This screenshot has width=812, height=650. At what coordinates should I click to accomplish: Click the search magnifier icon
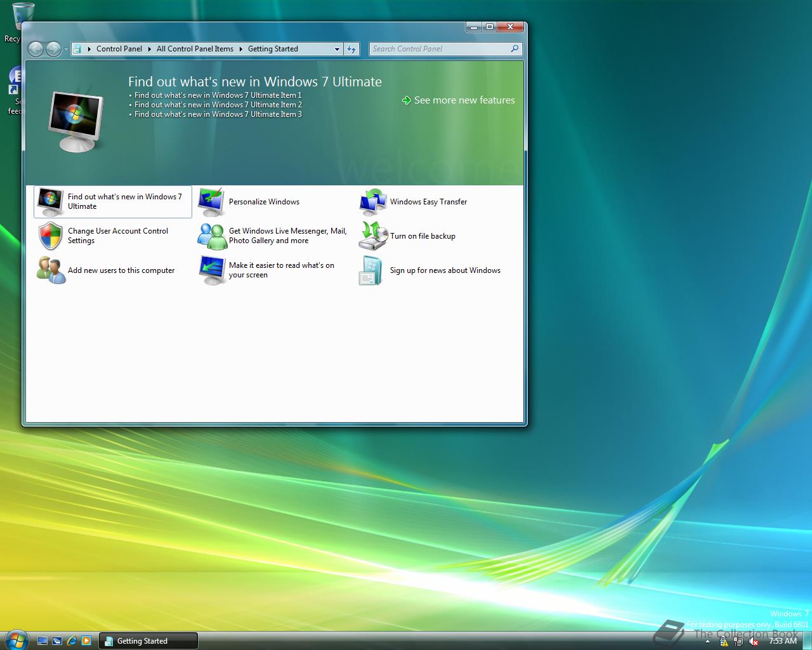click(514, 48)
